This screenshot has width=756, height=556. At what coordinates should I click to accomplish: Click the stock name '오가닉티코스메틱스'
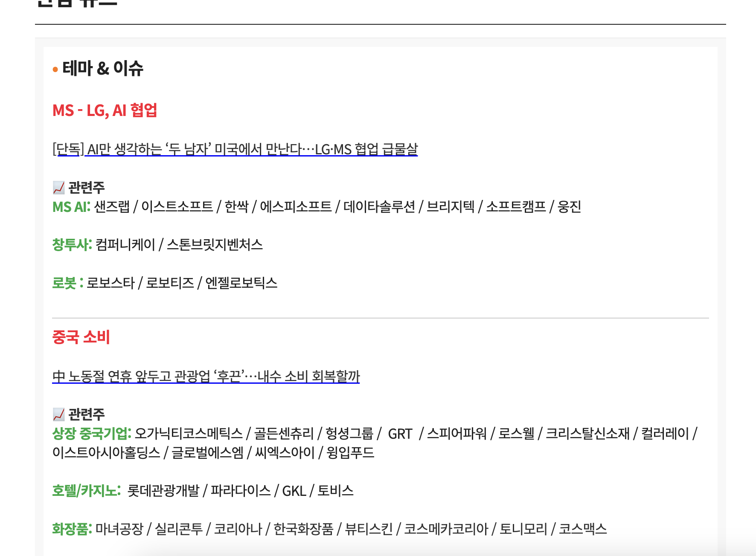point(189,434)
